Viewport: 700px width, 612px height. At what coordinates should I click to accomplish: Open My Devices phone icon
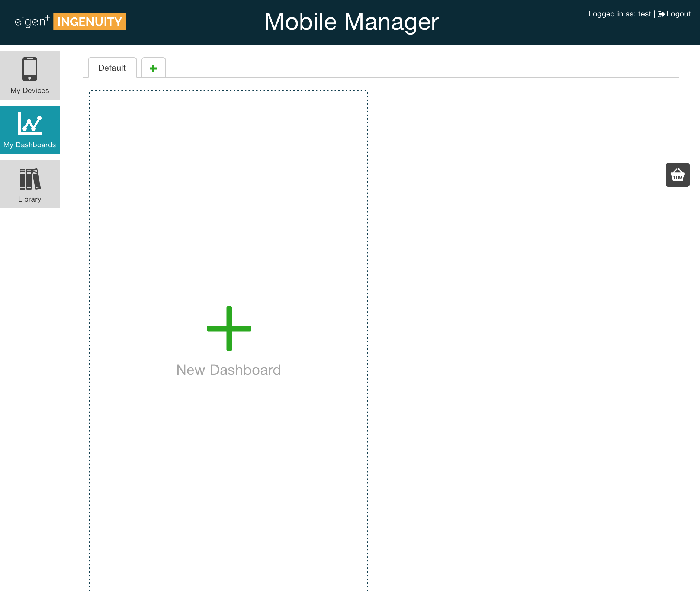(x=30, y=69)
